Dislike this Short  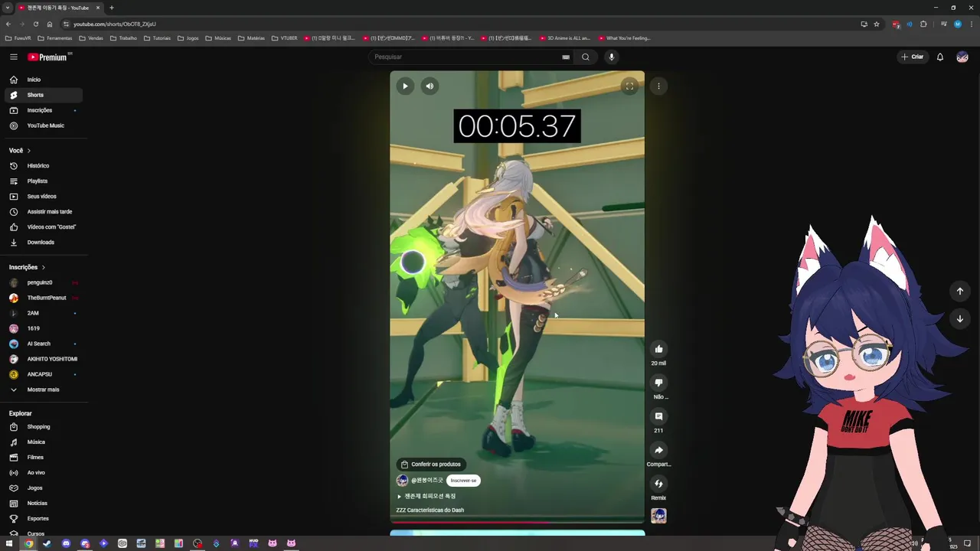tap(658, 383)
